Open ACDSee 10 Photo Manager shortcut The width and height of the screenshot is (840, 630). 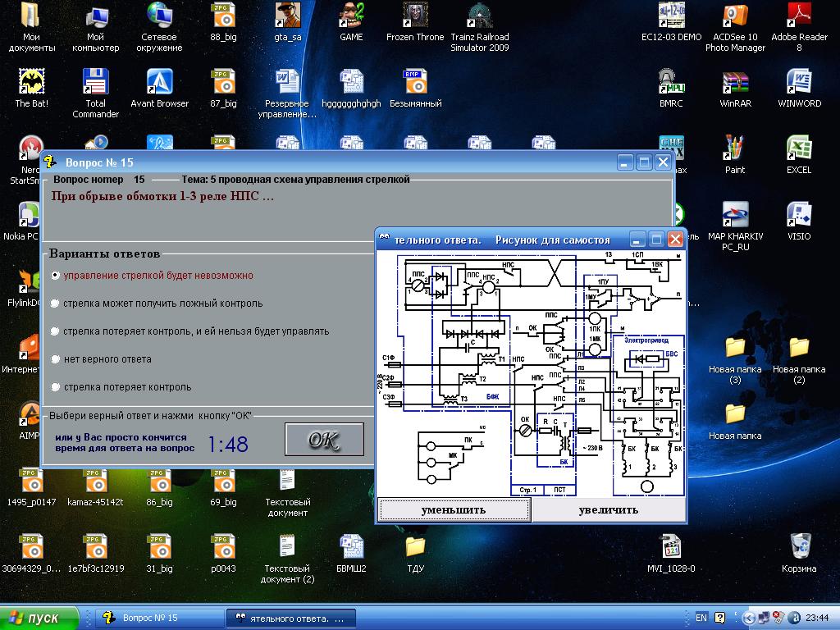pyautogui.click(x=735, y=16)
